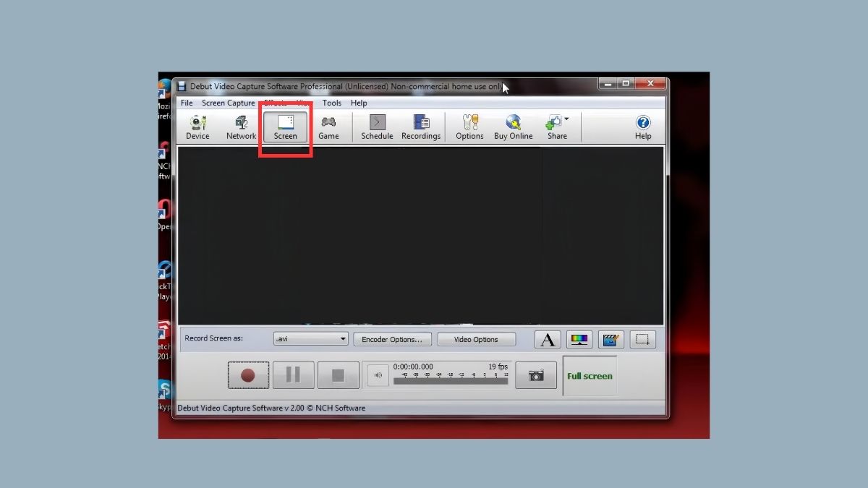Open the text caption tool
This screenshot has height=488, width=868.
coord(548,339)
